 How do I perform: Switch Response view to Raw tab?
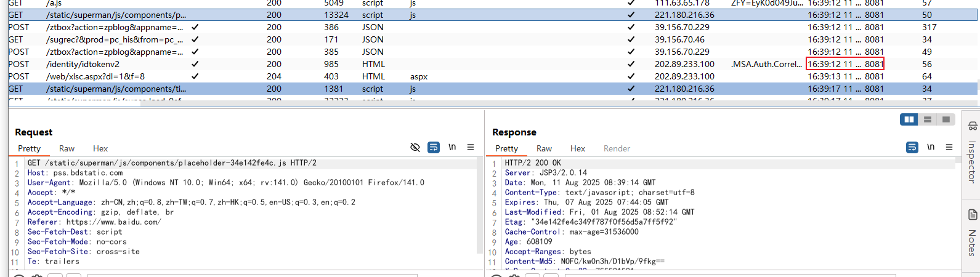544,148
